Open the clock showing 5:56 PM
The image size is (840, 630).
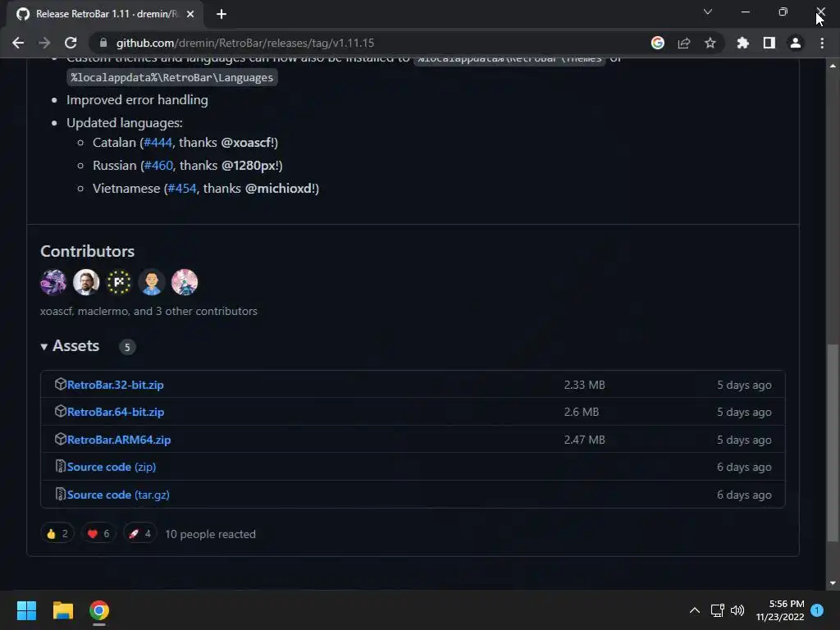point(780,610)
